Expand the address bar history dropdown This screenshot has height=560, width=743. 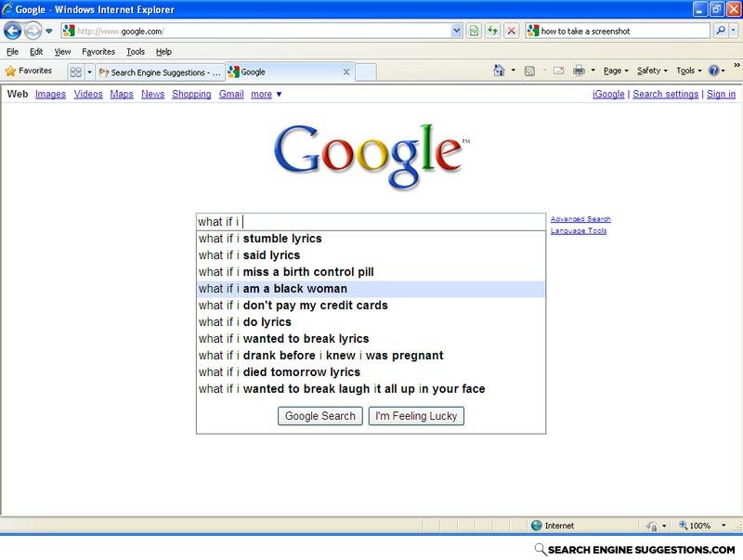[456, 32]
